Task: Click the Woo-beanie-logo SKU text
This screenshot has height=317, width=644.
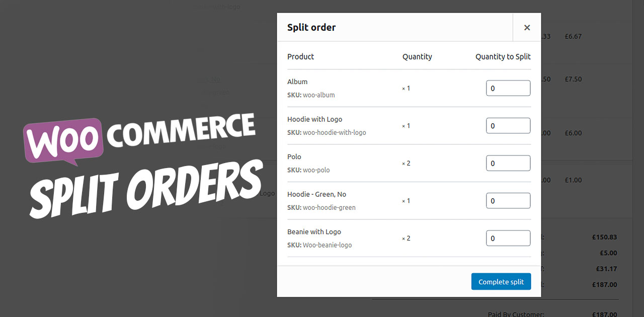Action: (327, 246)
